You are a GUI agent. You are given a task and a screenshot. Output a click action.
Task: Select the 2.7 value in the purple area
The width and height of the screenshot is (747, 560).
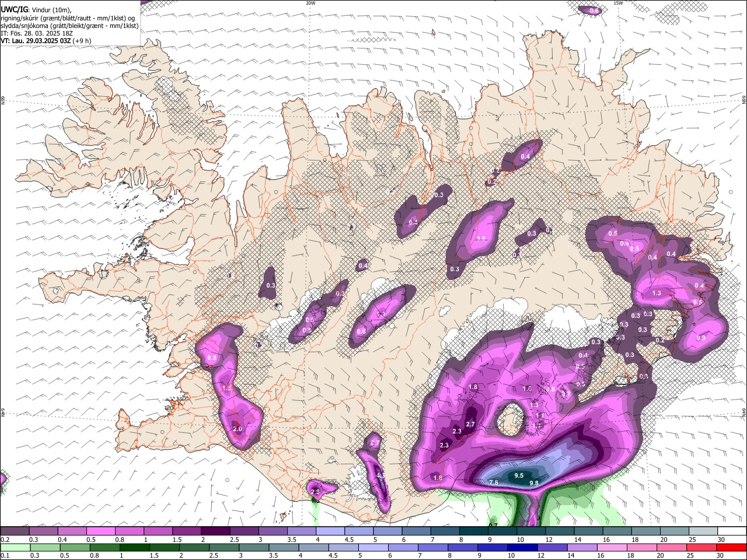click(x=470, y=425)
